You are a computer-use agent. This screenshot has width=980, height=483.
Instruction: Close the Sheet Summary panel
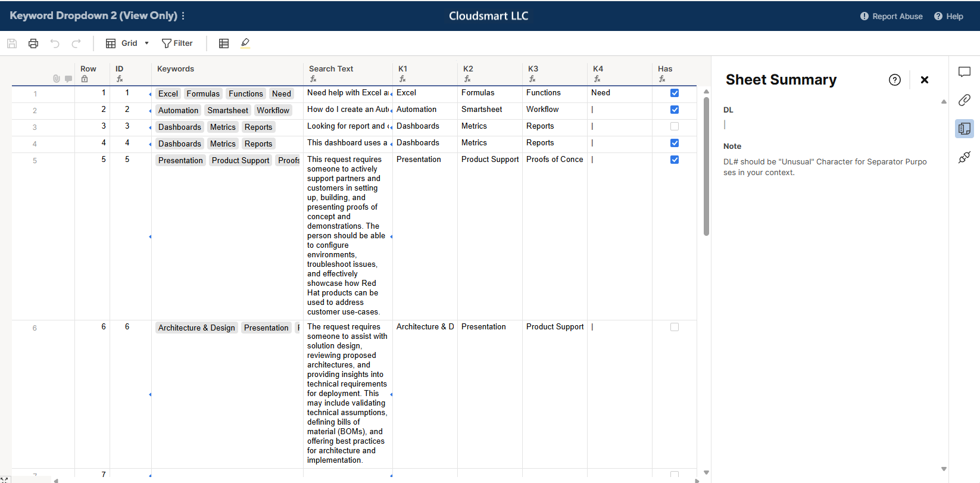click(x=925, y=80)
